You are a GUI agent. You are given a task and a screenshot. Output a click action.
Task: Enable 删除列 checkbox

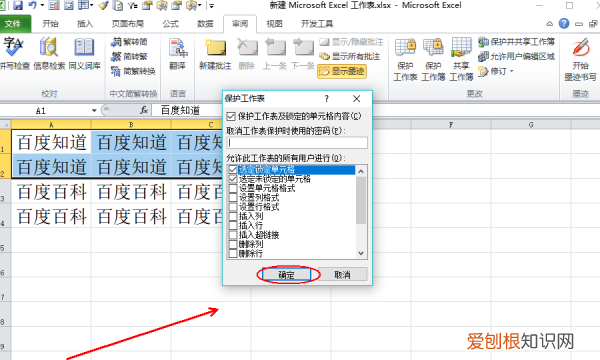(233, 244)
